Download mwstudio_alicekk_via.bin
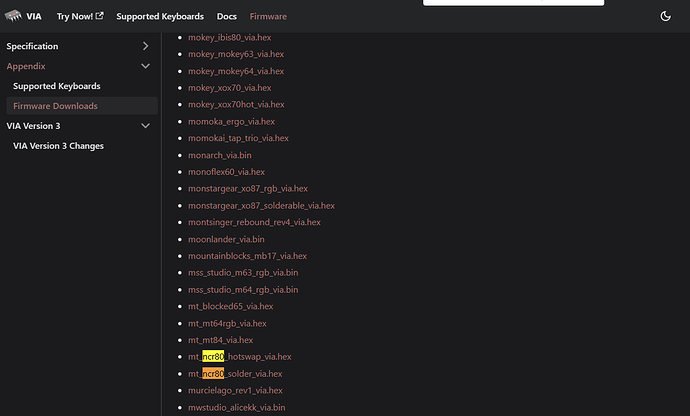The height and width of the screenshot is (416, 690). point(237,408)
